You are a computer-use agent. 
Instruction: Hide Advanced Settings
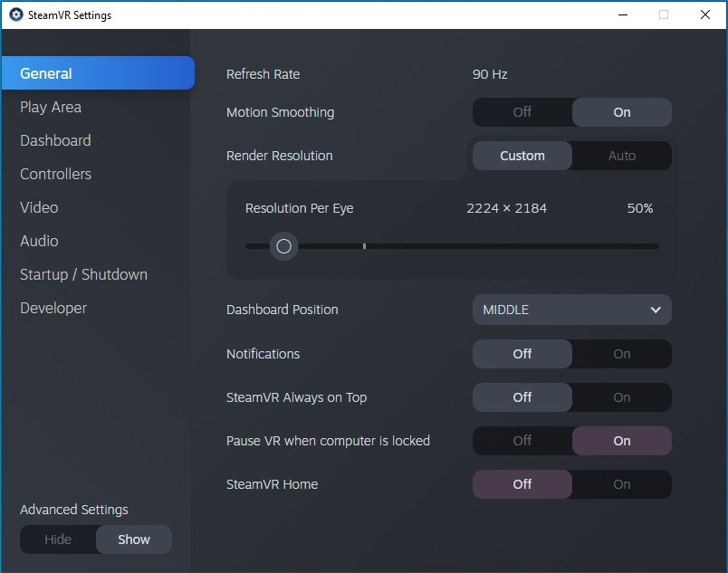tap(58, 540)
